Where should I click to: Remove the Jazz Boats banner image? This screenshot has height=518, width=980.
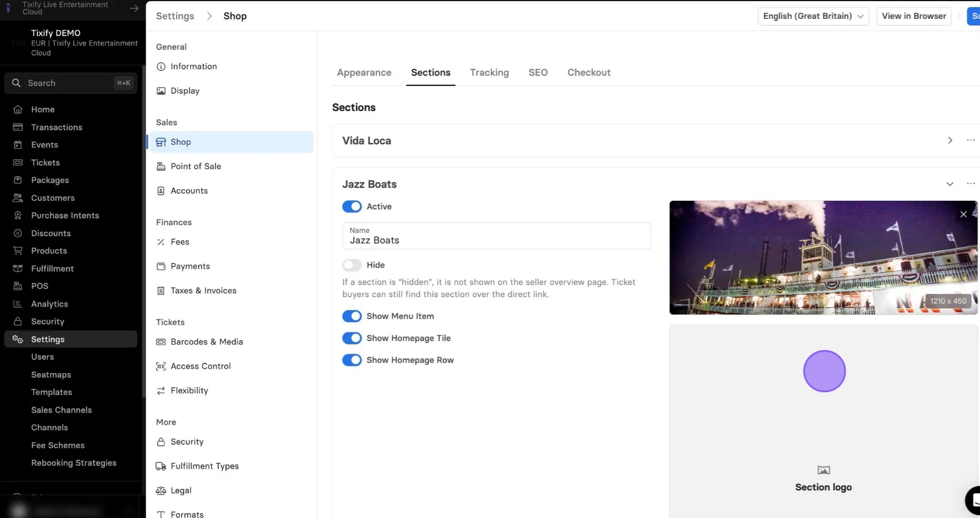pyautogui.click(x=963, y=214)
